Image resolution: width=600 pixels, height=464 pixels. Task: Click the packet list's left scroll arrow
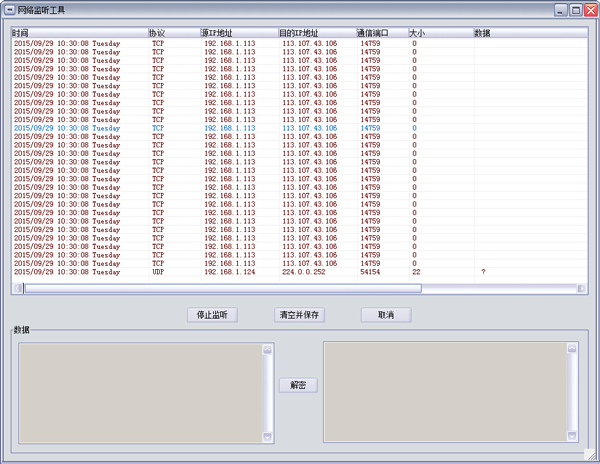(x=17, y=289)
